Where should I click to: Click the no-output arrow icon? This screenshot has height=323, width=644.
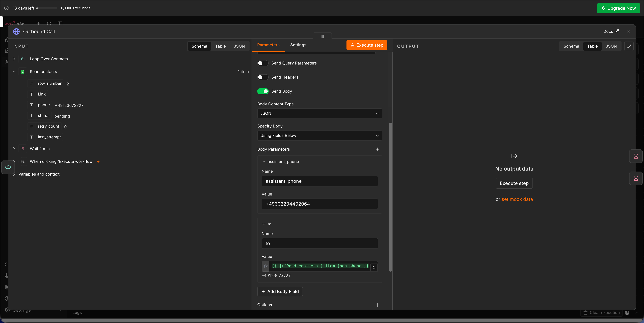[514, 156]
